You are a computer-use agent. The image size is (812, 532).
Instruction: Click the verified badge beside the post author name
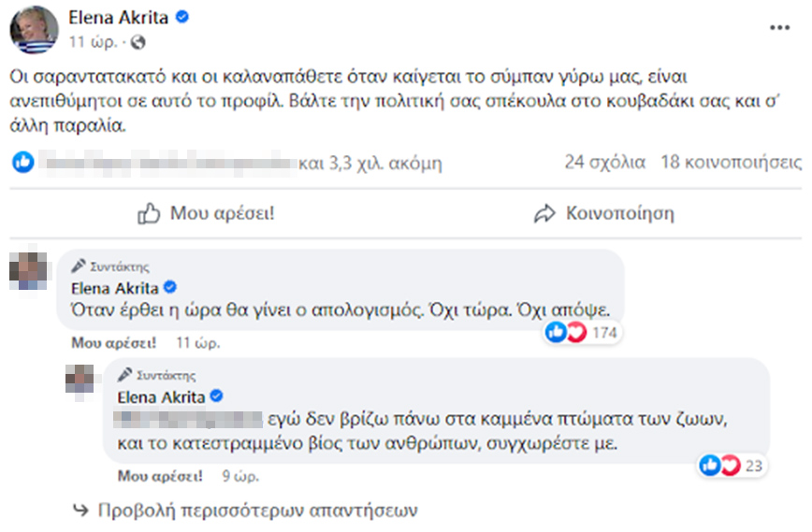coord(185,16)
